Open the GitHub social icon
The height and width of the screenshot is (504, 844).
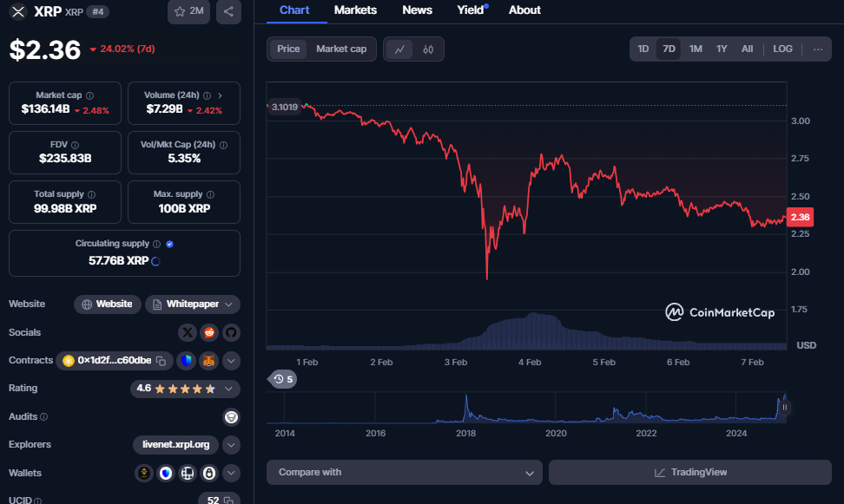click(x=231, y=332)
